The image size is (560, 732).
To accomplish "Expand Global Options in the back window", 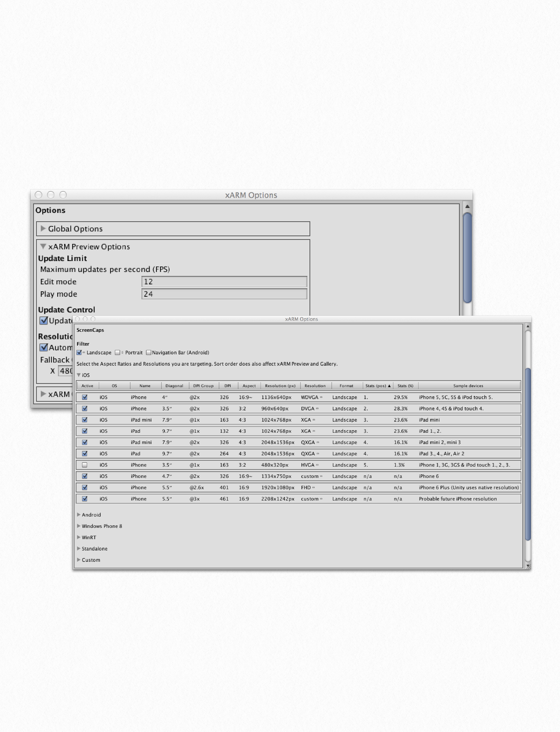I will click(43, 229).
